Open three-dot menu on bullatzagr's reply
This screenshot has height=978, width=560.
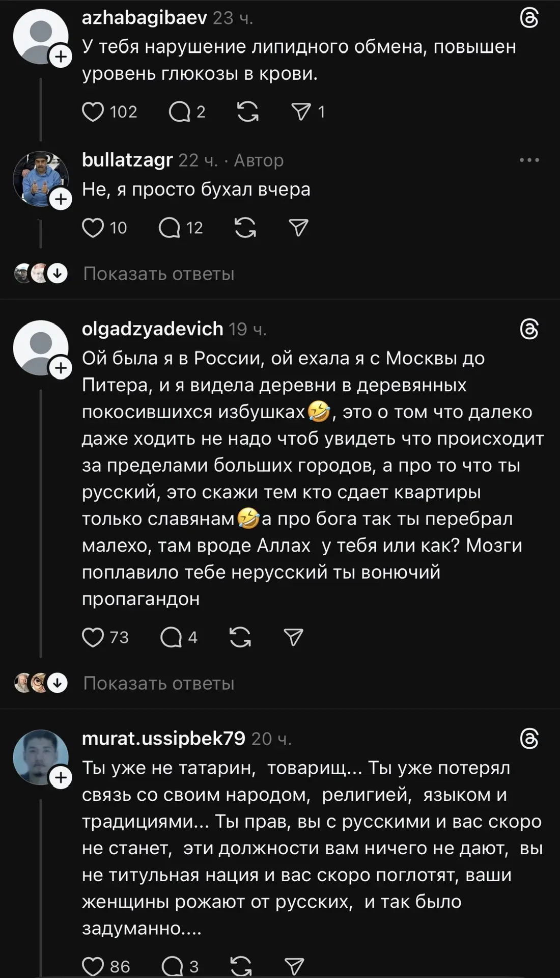529,160
